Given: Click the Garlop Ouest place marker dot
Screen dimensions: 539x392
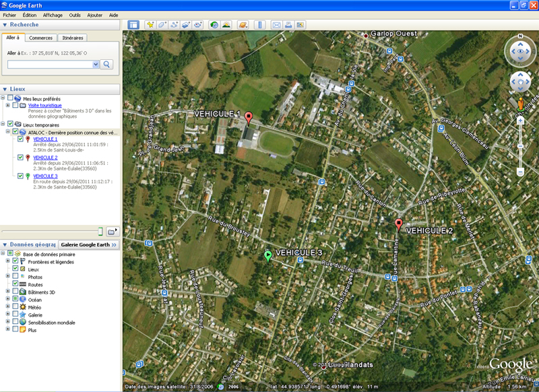Looking at the screenshot, I should click(366, 36).
